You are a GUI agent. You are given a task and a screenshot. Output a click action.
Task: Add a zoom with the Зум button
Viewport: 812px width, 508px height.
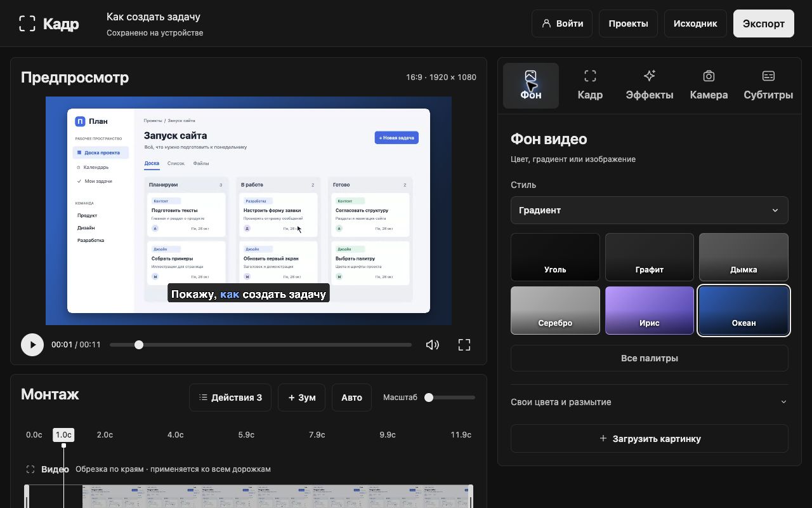pos(302,398)
